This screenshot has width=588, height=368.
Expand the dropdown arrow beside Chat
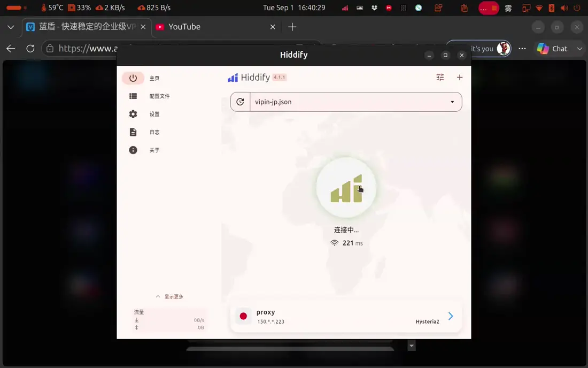(579, 49)
